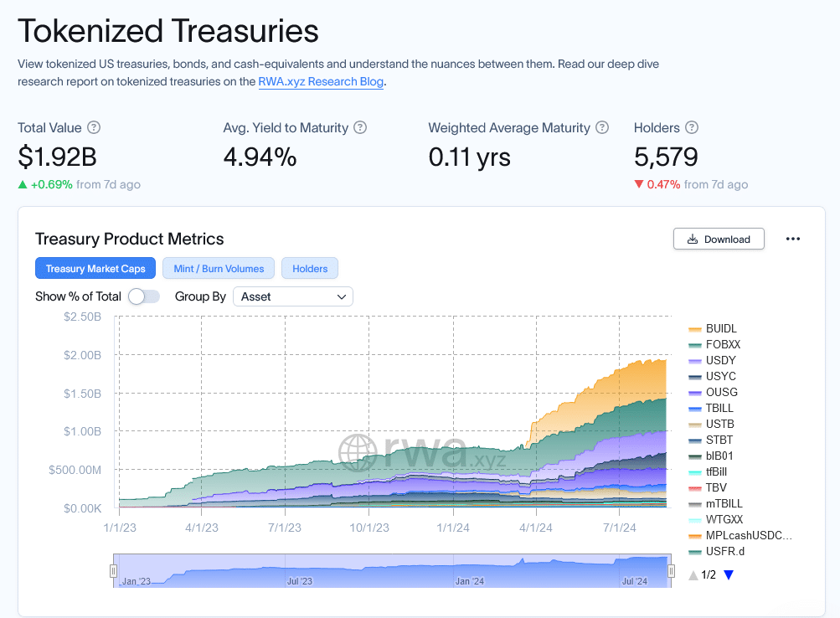Screen dimensions: 840x618
Task: Click the Treasury Product Metrics heading
Action: click(x=130, y=239)
